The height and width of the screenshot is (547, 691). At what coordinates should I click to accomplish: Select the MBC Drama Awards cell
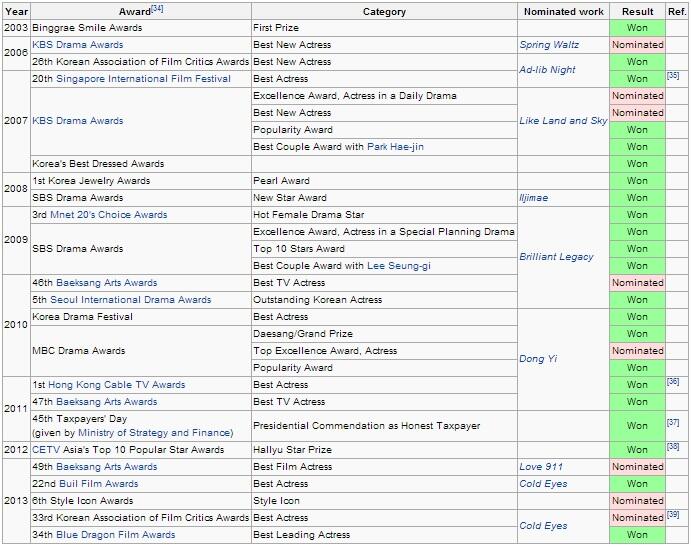coord(141,351)
